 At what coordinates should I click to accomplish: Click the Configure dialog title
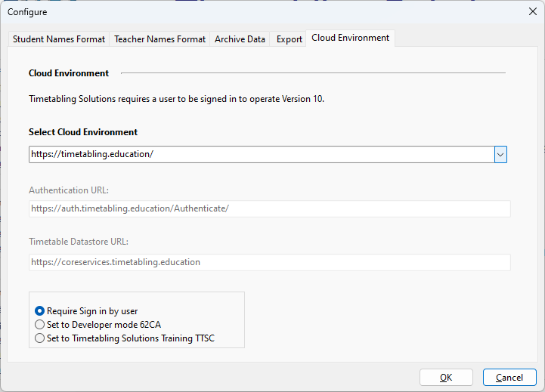tap(27, 12)
